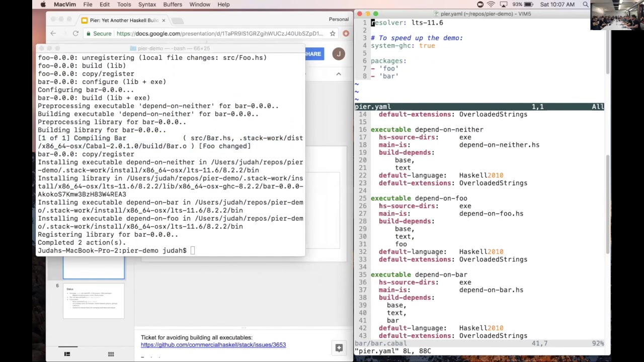Switch to filmstrip view

coord(67,354)
